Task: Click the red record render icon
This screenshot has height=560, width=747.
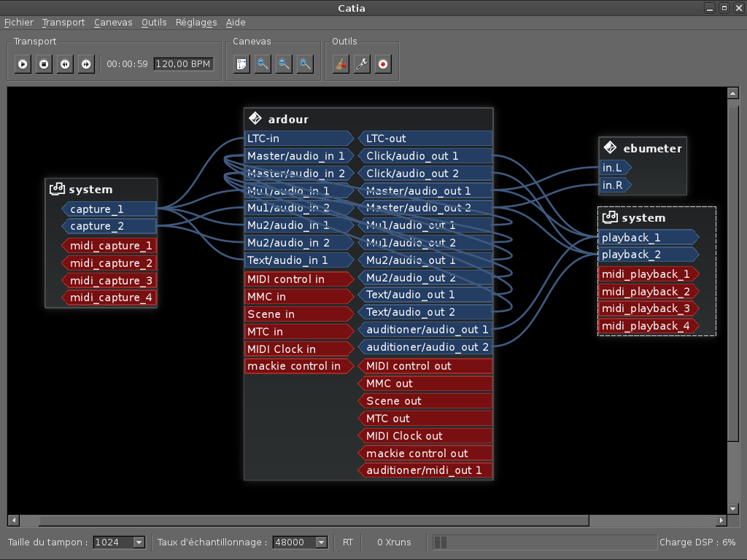Action: (383, 64)
